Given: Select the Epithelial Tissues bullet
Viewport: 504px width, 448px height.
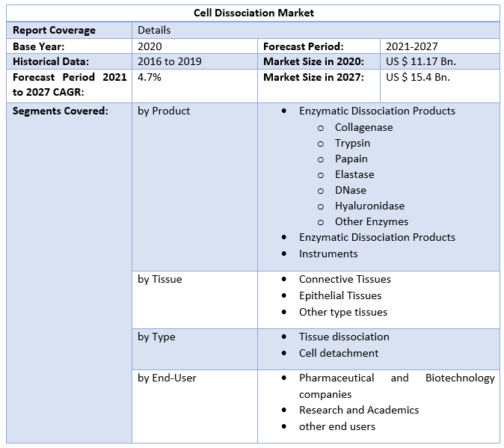Looking at the screenshot, I should click(340, 295).
